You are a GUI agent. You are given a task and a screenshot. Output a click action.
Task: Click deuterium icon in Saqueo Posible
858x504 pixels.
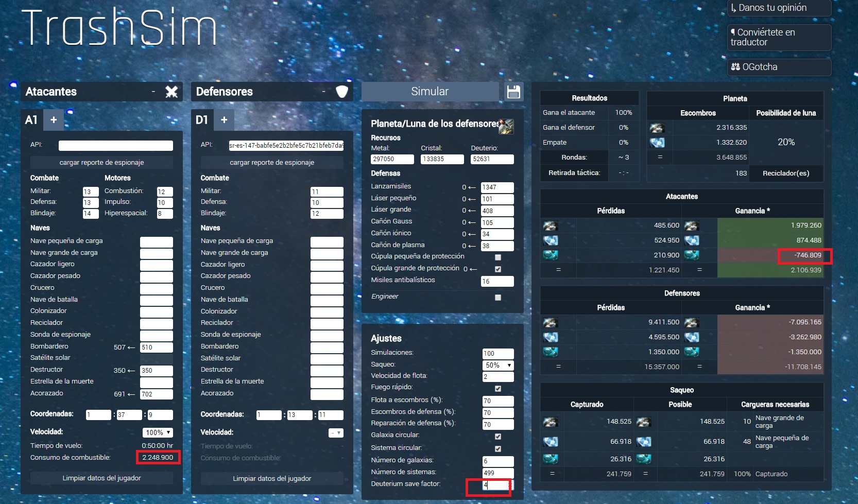644,459
